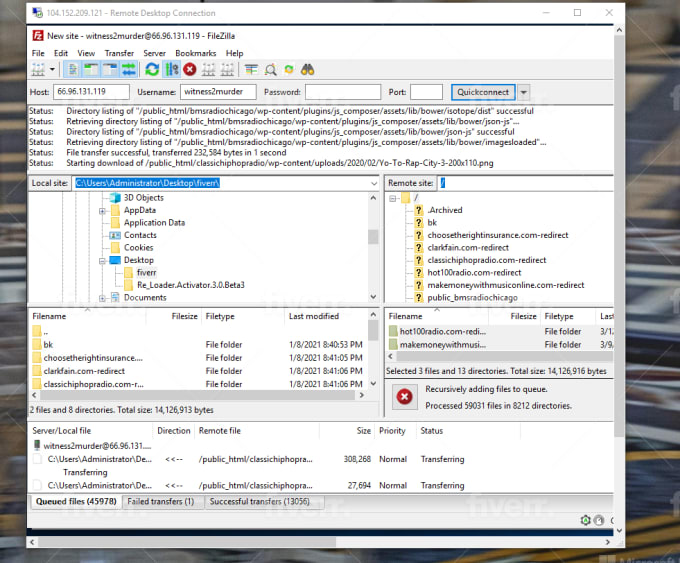The image size is (680, 563).
Task: Open the View menu
Action: tap(86, 53)
